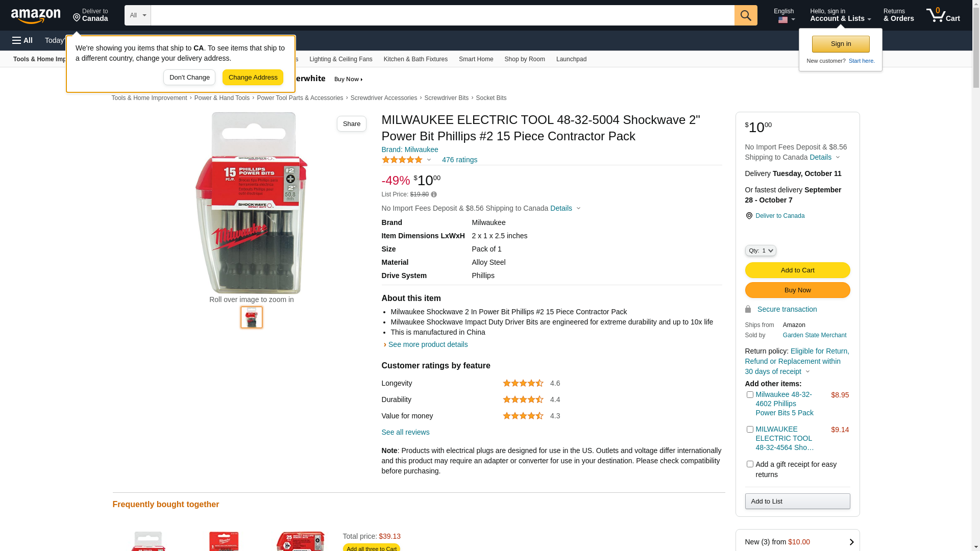This screenshot has height=551, width=980.
Task: Click the US flag language icon
Action: pyautogui.click(x=783, y=20)
